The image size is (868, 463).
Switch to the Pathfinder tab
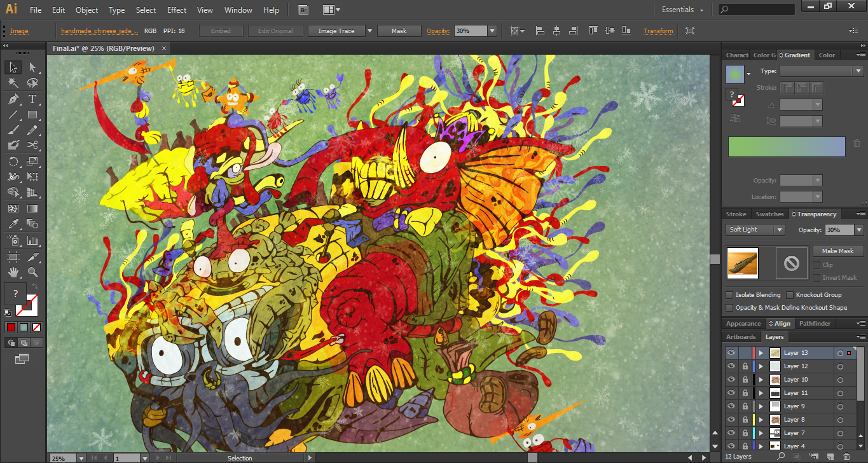pyautogui.click(x=815, y=324)
